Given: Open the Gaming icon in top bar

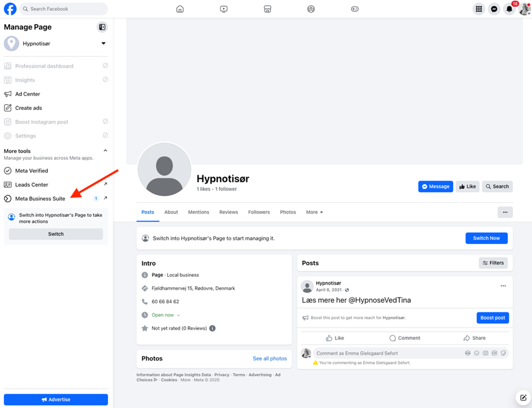Looking at the screenshot, I should [354, 9].
